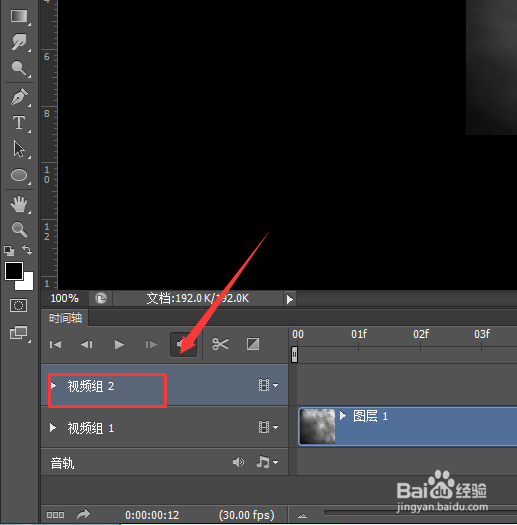Click the 100% zoom level field
The image size is (517, 525).
pos(65,298)
